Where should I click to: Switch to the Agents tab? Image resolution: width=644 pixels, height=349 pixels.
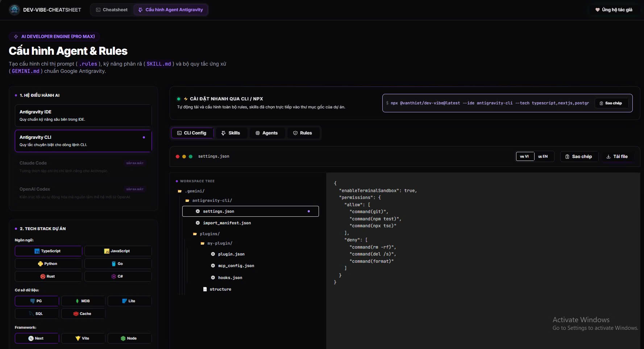pos(267,133)
